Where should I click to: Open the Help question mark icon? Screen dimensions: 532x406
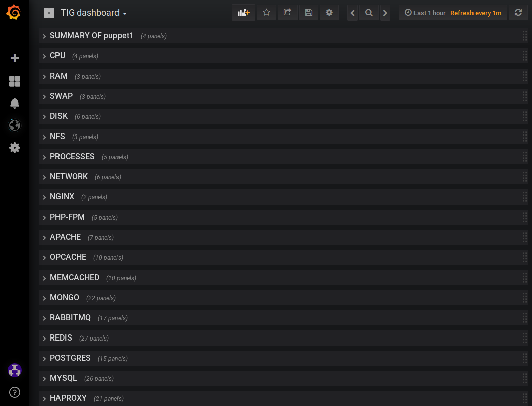coord(15,392)
